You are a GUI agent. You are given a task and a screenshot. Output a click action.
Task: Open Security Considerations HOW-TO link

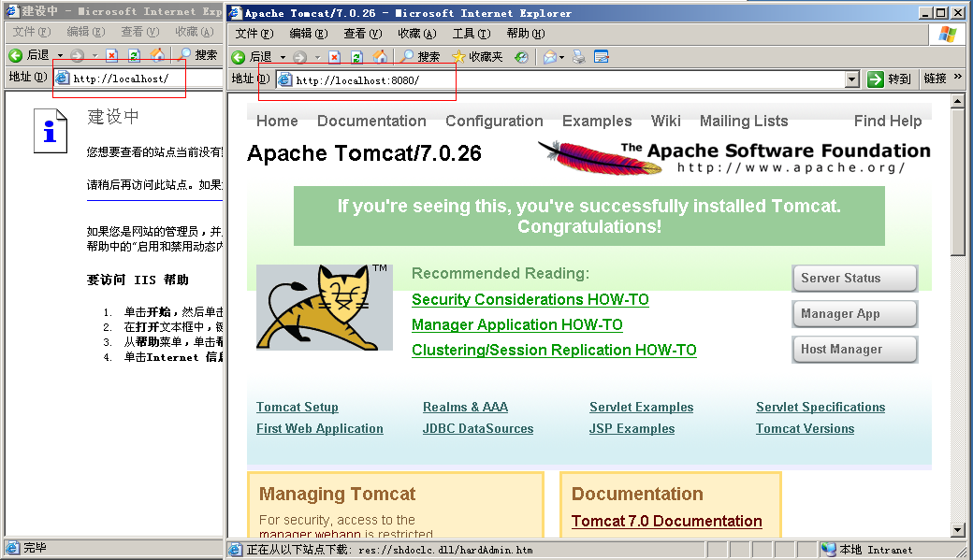(x=530, y=299)
